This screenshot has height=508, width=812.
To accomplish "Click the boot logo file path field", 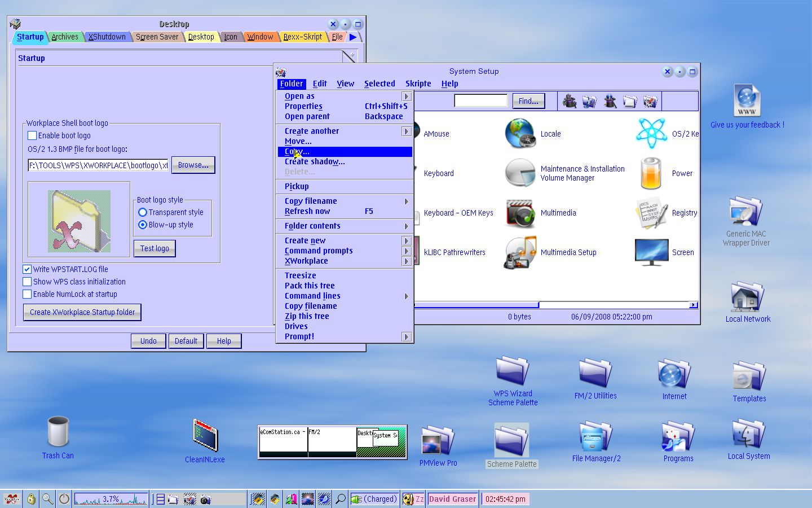I will tap(98, 165).
